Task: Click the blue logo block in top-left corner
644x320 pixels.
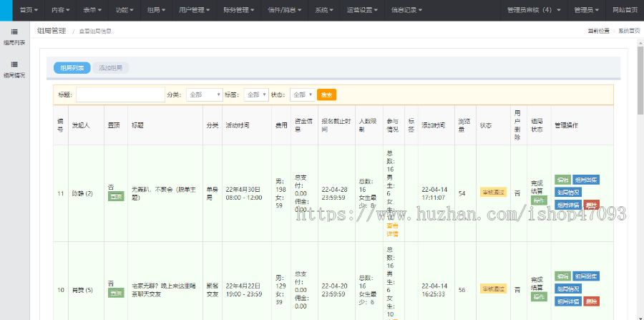Action: click(x=6, y=10)
